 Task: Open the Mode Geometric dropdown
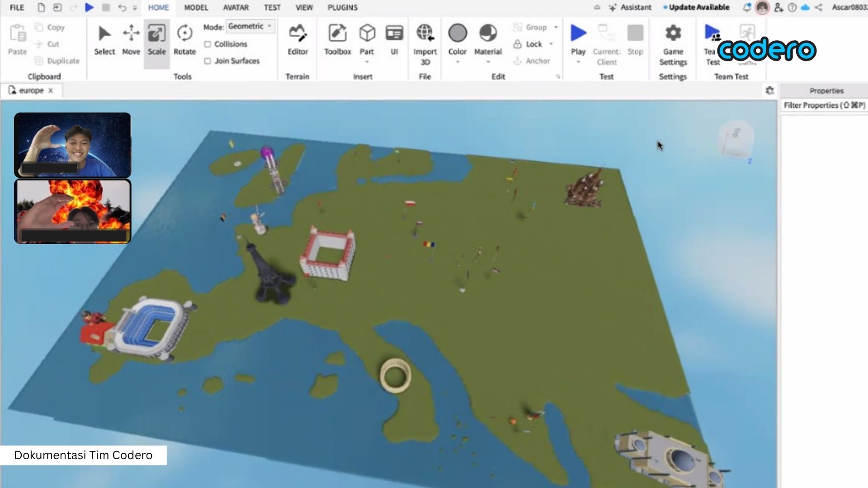tap(250, 26)
